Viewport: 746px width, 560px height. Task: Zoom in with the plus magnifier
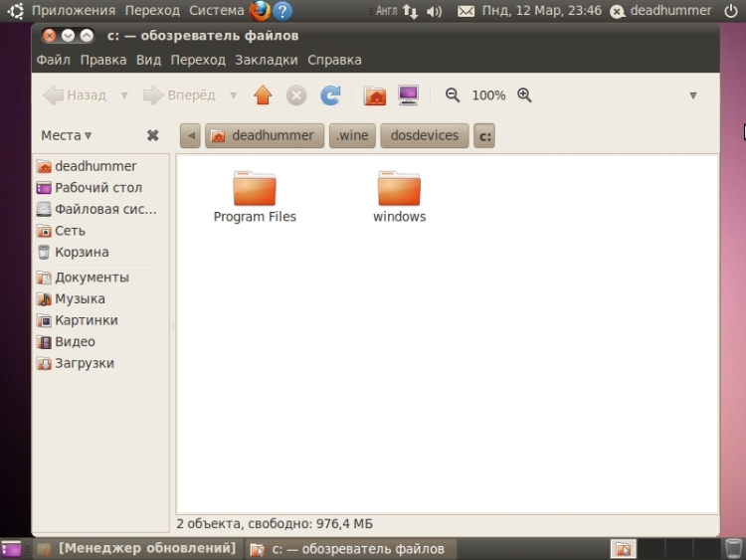[x=524, y=95]
